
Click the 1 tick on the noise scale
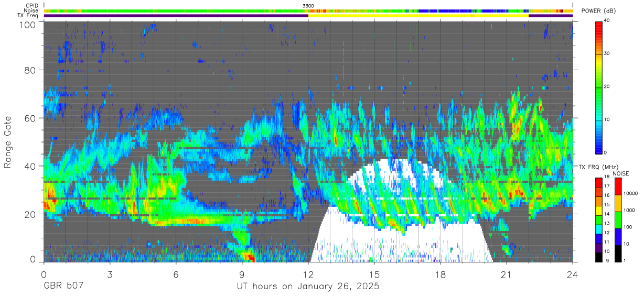(x=625, y=261)
